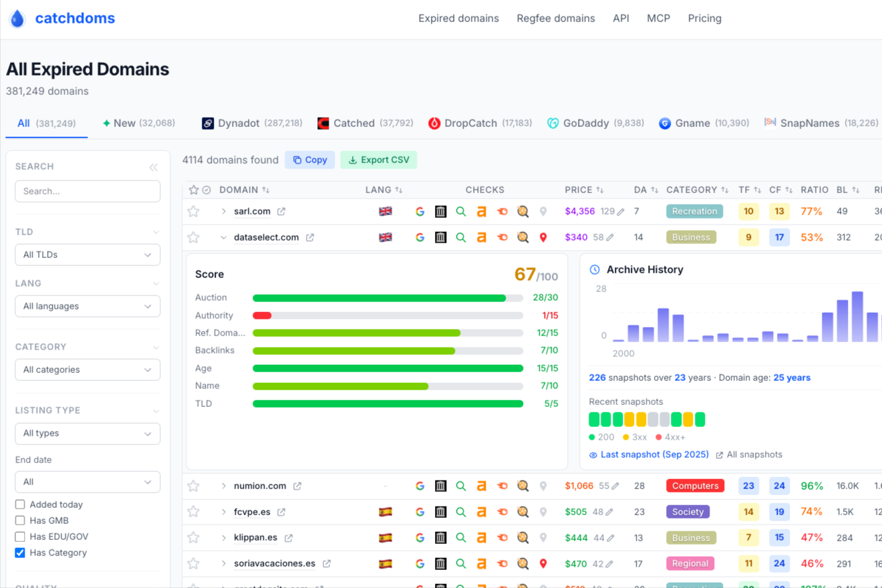Screen dimensions: 882x588
Task: Click red map pin icon for soriavacaciones.es
Action: click(543, 563)
